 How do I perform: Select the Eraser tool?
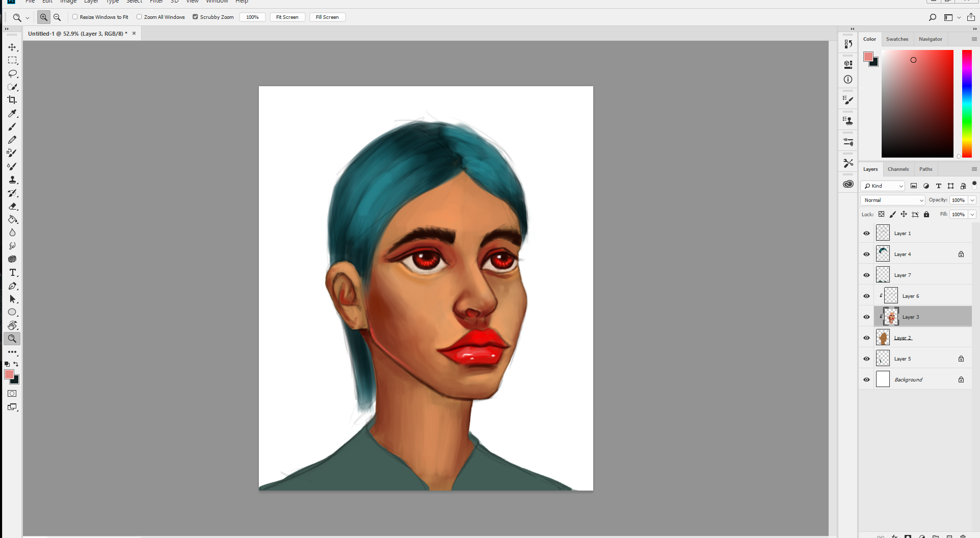(x=12, y=206)
